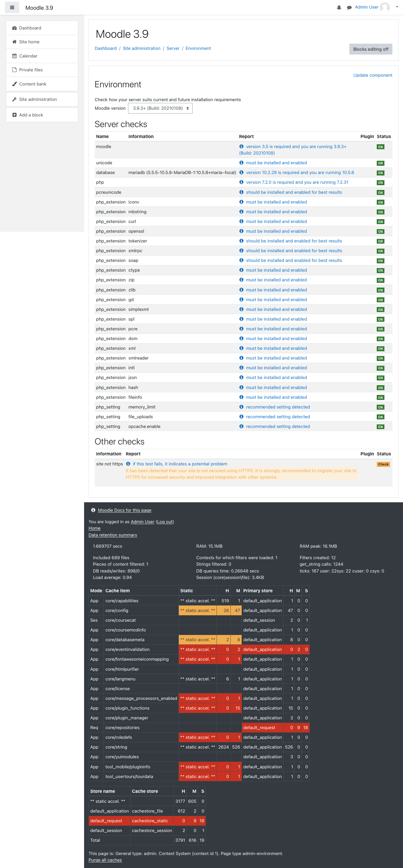Open Site administration in the sidebar
The height and width of the screenshot is (868, 403).
pos(42,99)
